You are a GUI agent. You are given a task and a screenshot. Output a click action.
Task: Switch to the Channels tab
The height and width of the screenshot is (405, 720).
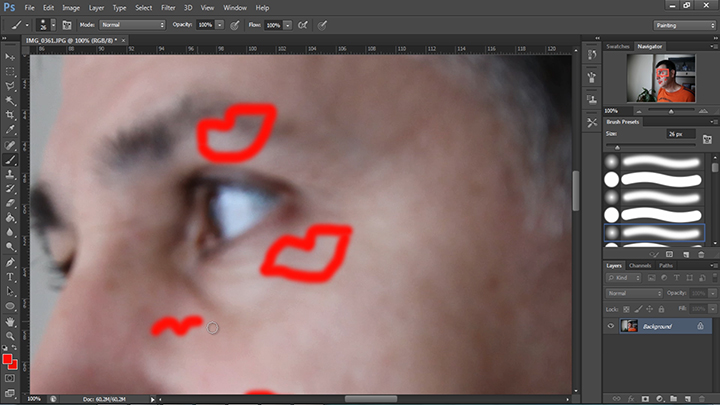[640, 265]
